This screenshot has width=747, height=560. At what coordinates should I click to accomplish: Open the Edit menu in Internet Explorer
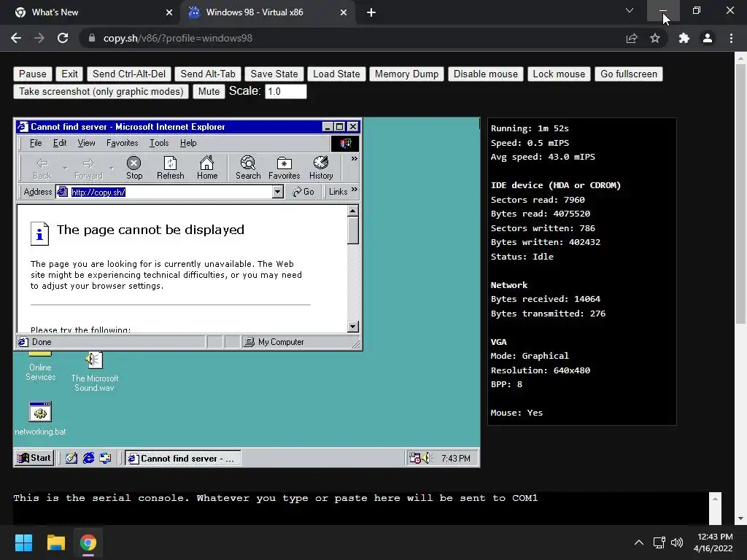[60, 143]
